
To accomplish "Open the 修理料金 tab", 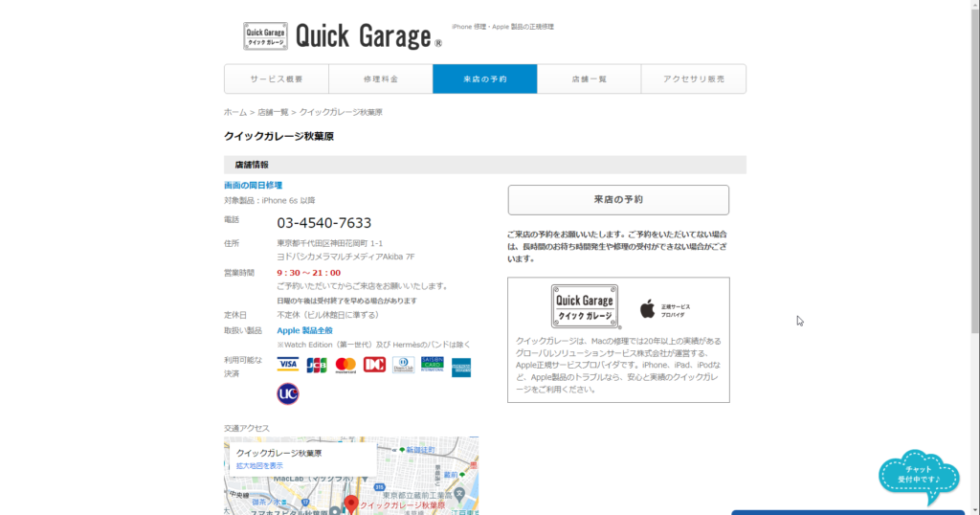I will pos(381,78).
